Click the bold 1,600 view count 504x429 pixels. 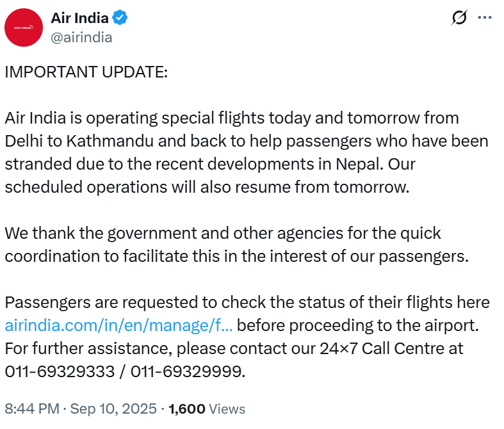point(186,409)
